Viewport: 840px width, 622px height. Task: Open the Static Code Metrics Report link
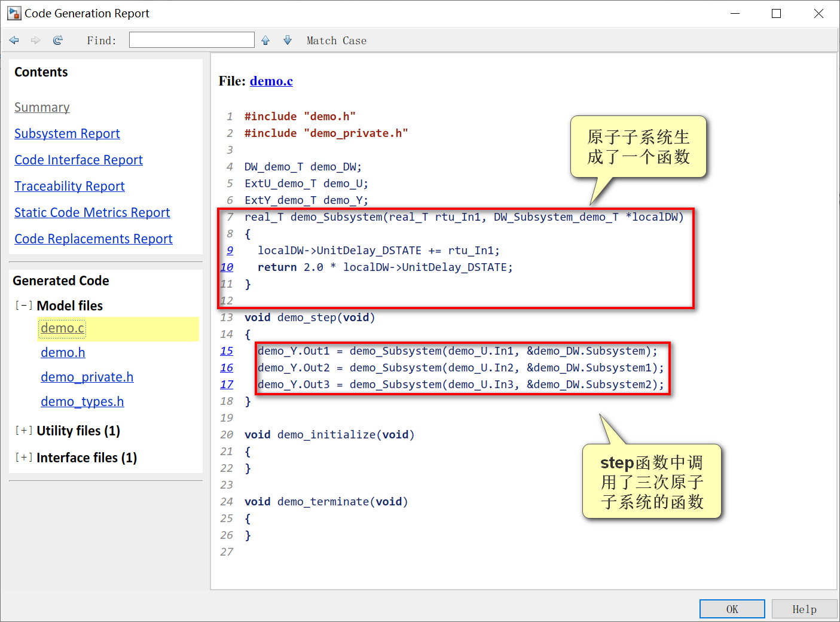(x=92, y=213)
